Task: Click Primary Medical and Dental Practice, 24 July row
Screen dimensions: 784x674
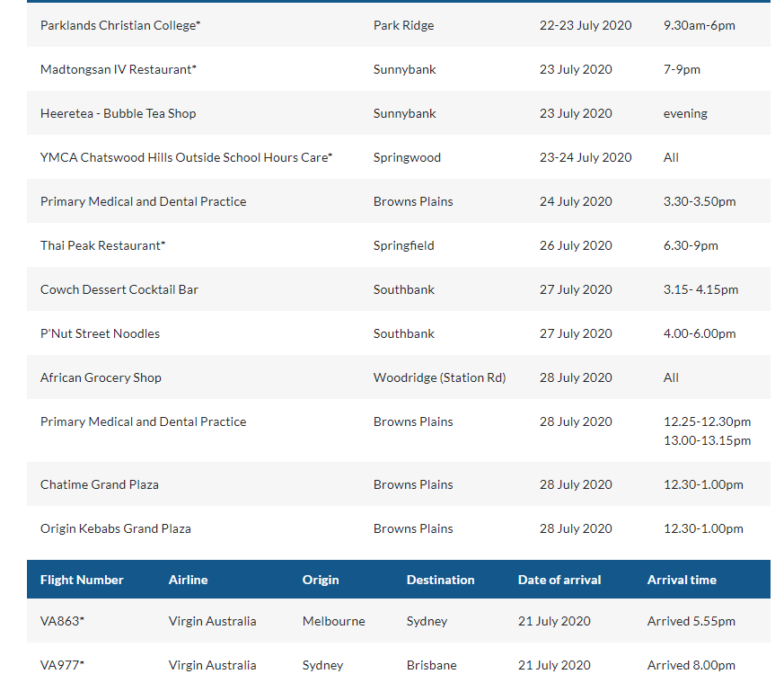Action: pos(143,201)
